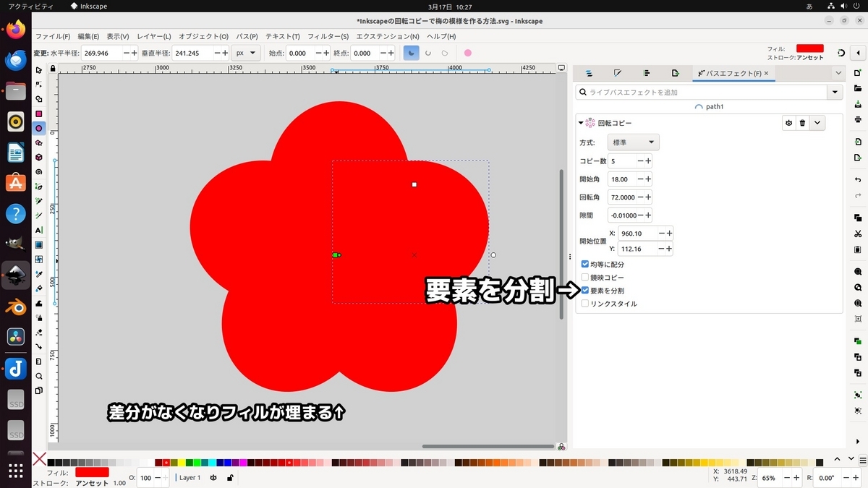Screen dimensions: 868x488
Task: Select the Star tool in the toolbox
Action: (38, 143)
